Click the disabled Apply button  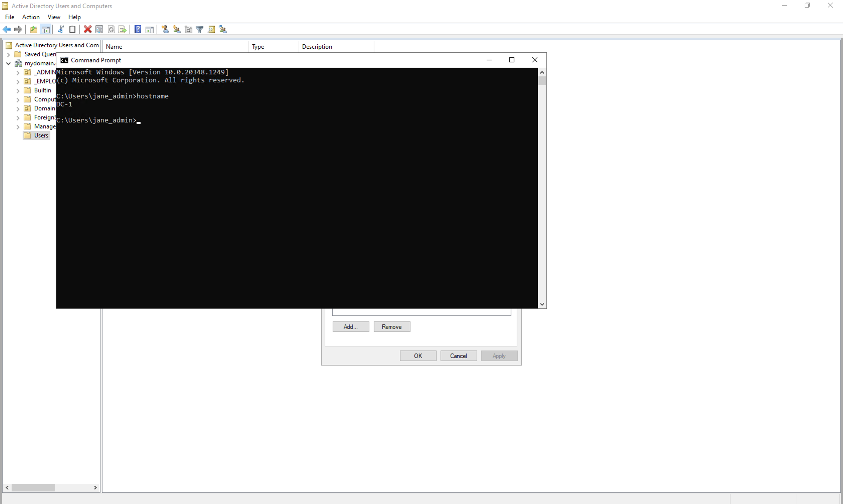click(x=499, y=356)
